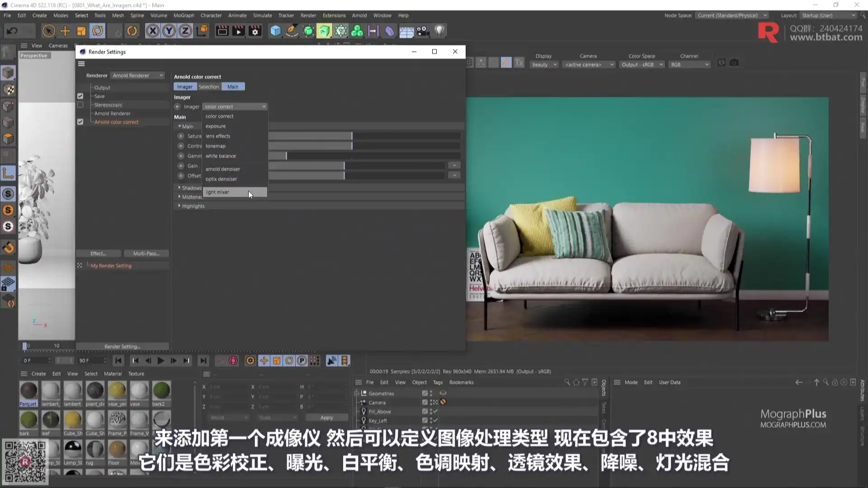The width and height of the screenshot is (868, 488).
Task: Open Render Settings via the gear clapboard icon
Action: 255,31
